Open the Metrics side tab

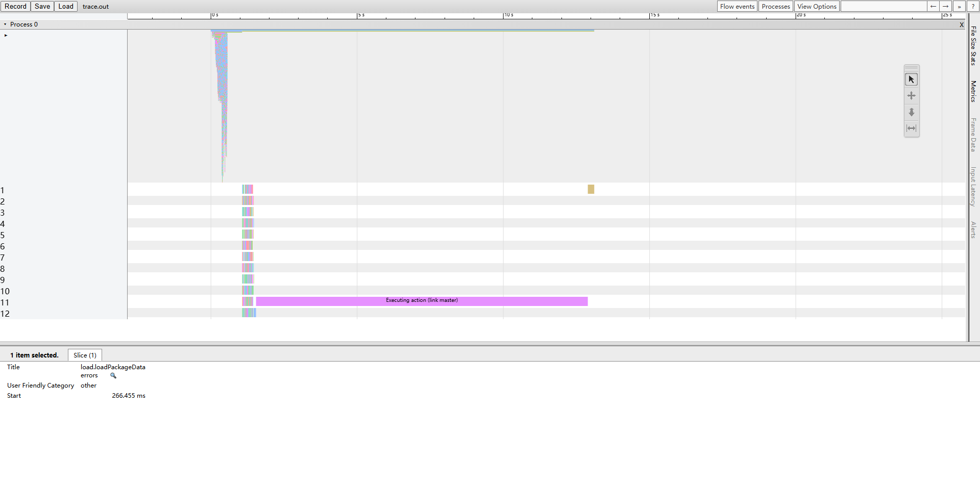coord(974,91)
